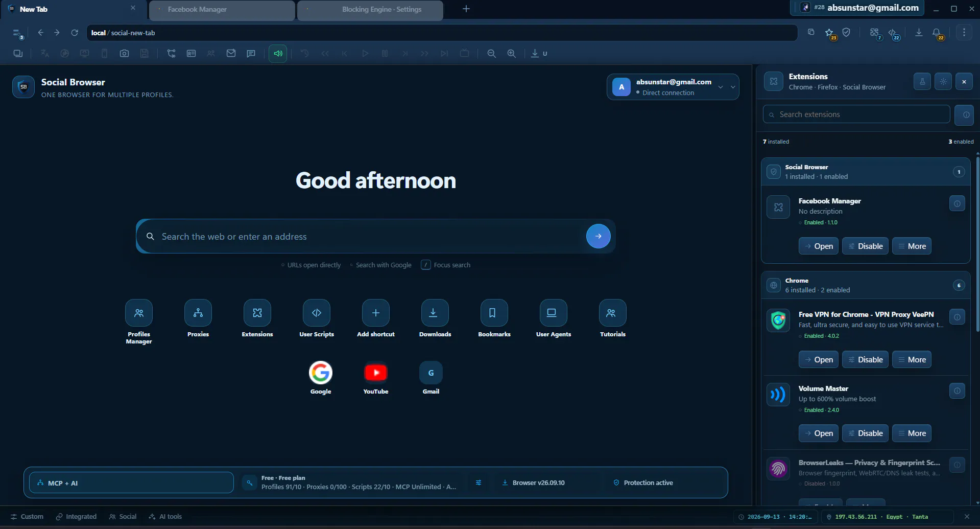Open More options for Volume Master

pos(912,433)
